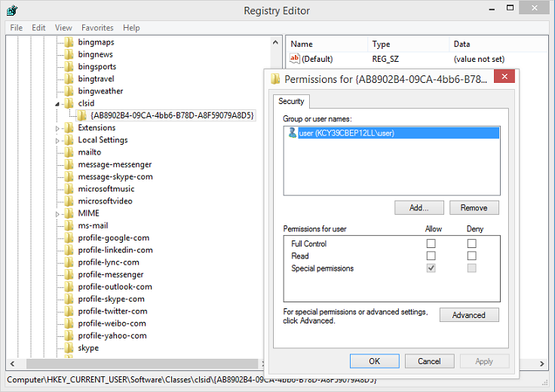
Task: Select the profile-outlook-com key
Action: [x=115, y=286]
